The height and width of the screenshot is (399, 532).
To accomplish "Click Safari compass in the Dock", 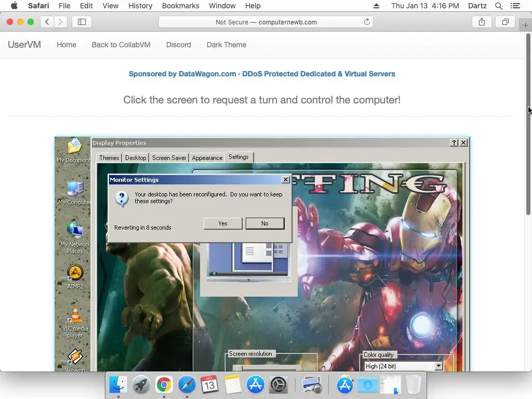I will coord(187,385).
